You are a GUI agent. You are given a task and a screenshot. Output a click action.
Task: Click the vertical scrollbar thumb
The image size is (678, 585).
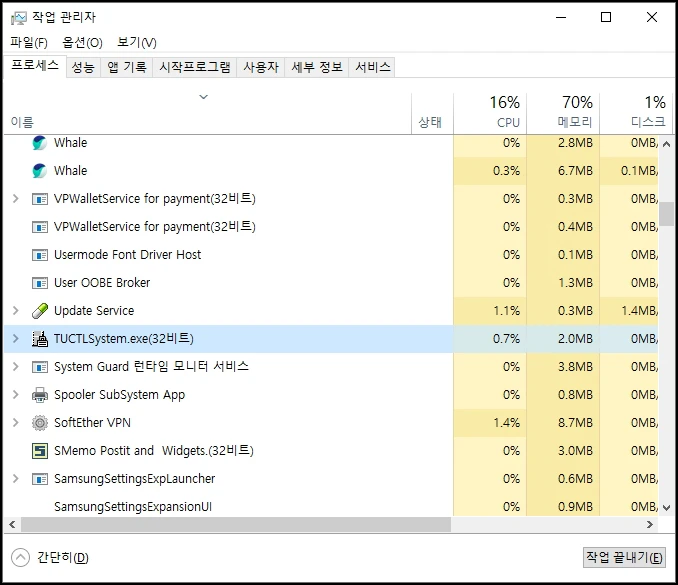tap(667, 214)
